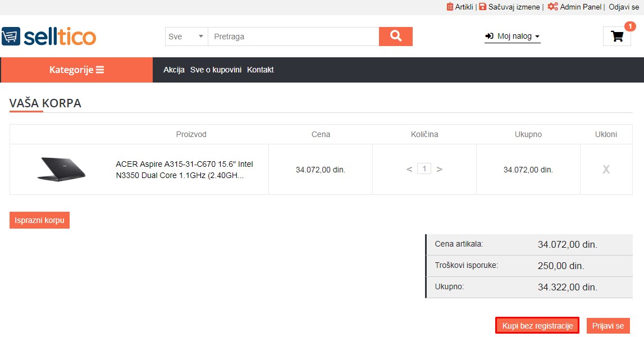Click the Sačuvaj izmene floppy disk icon
This screenshot has height=337, width=644.
pos(483,7)
